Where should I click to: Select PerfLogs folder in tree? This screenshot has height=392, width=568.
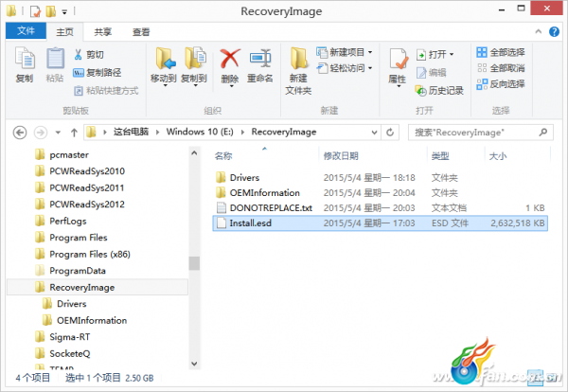61,221
